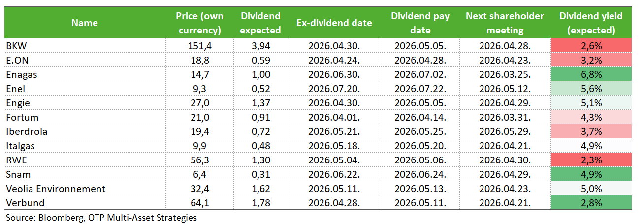The image size is (644, 224).
Task: Select the Iberdrola name cell
Action: pos(84,131)
